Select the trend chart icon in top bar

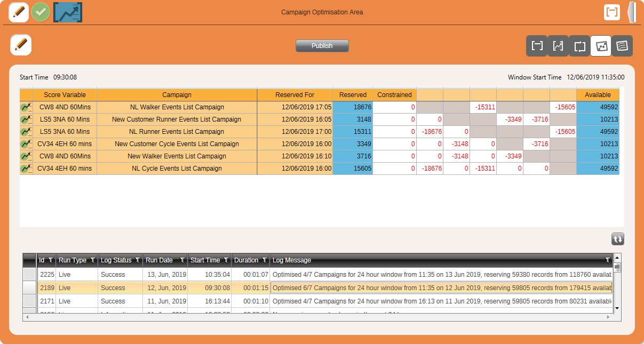pos(68,12)
